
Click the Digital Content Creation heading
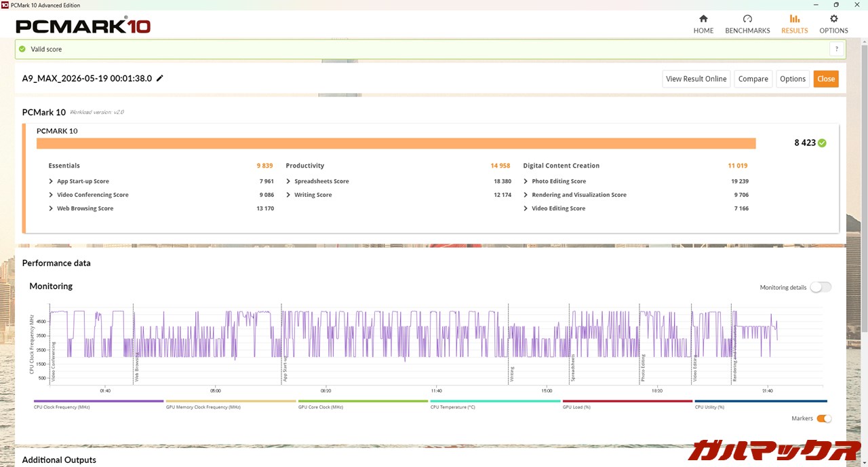tap(561, 166)
